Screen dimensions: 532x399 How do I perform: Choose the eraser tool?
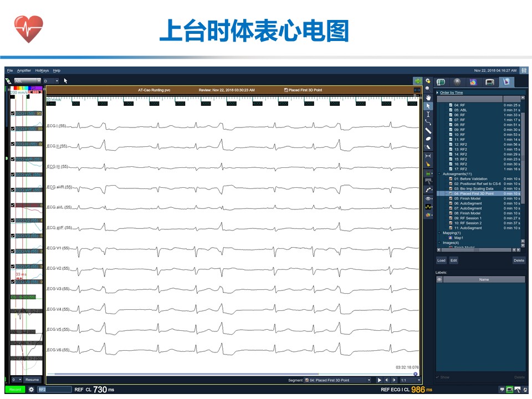[x=428, y=147]
